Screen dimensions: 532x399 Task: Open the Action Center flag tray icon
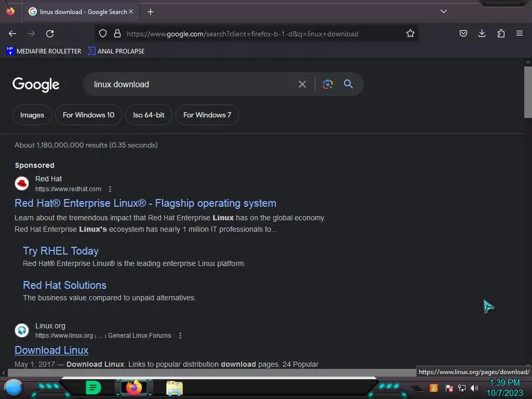point(449,388)
